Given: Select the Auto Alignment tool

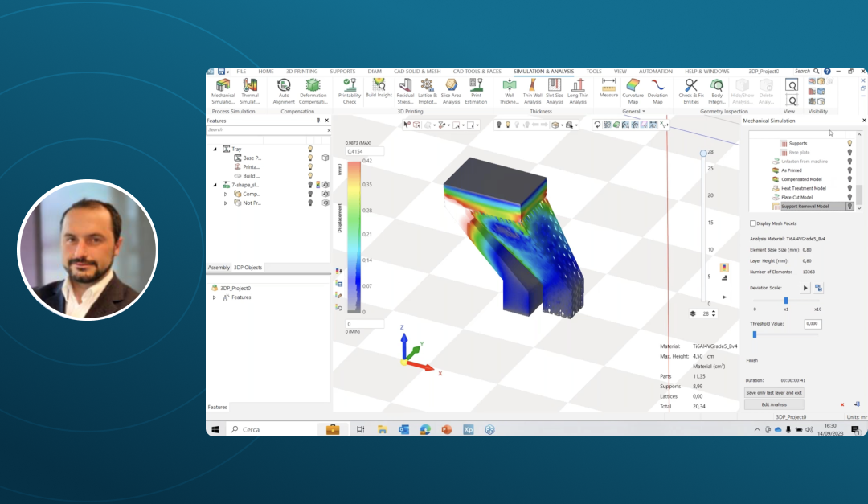Looking at the screenshot, I should [x=283, y=90].
